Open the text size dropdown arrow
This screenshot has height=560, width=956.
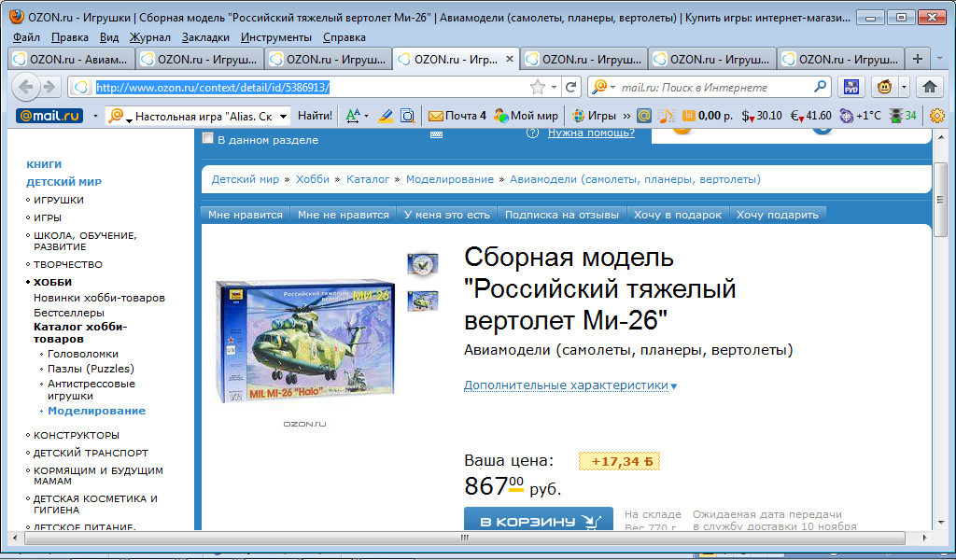coord(366,116)
